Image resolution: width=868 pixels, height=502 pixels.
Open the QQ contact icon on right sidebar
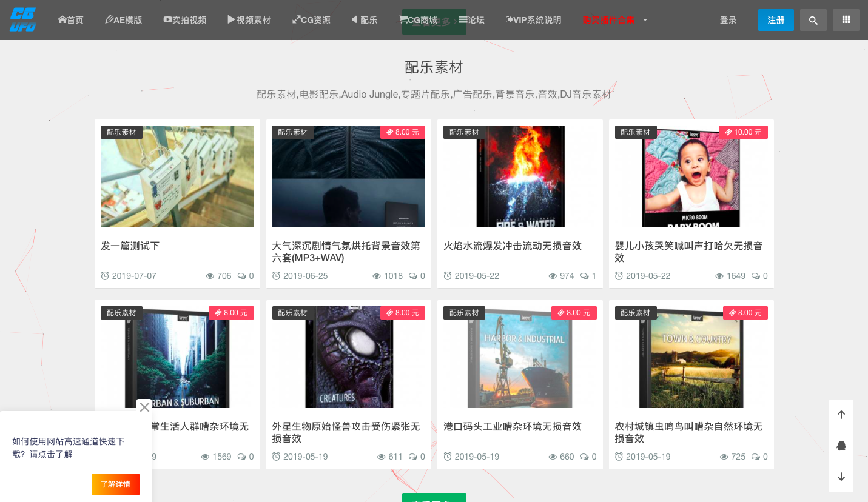tap(841, 446)
